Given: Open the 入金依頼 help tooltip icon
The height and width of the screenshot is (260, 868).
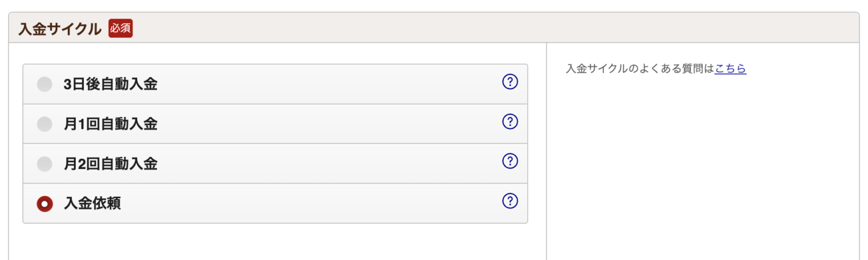Looking at the screenshot, I should (x=509, y=201).
